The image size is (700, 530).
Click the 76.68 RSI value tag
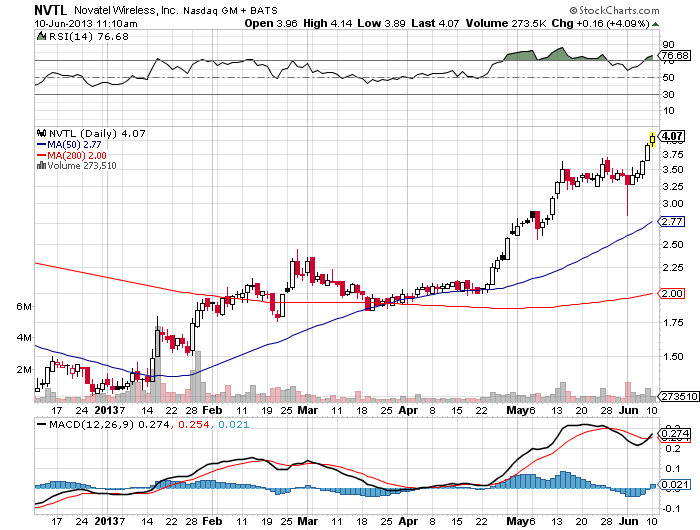click(675, 55)
